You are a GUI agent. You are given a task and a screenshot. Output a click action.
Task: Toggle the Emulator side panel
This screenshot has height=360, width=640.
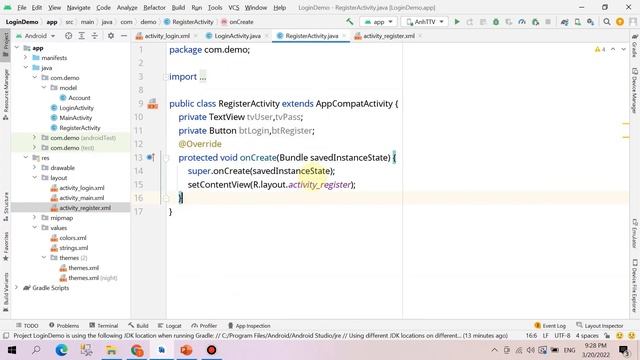635,233
